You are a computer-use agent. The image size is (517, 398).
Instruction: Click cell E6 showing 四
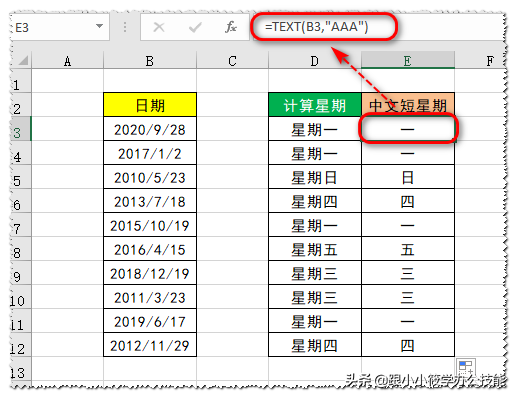pos(408,201)
